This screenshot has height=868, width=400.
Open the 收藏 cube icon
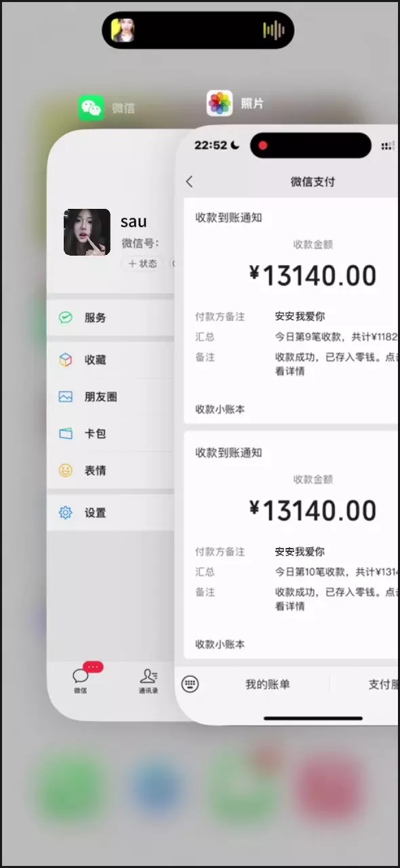click(x=66, y=360)
